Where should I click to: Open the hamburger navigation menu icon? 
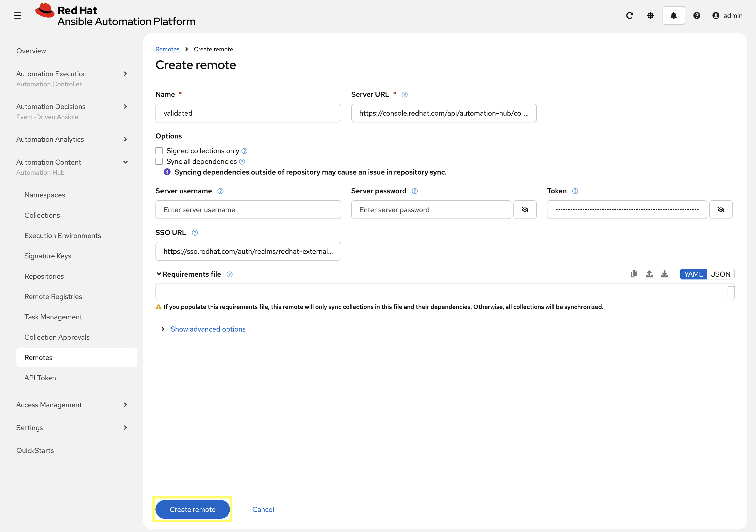18,15
